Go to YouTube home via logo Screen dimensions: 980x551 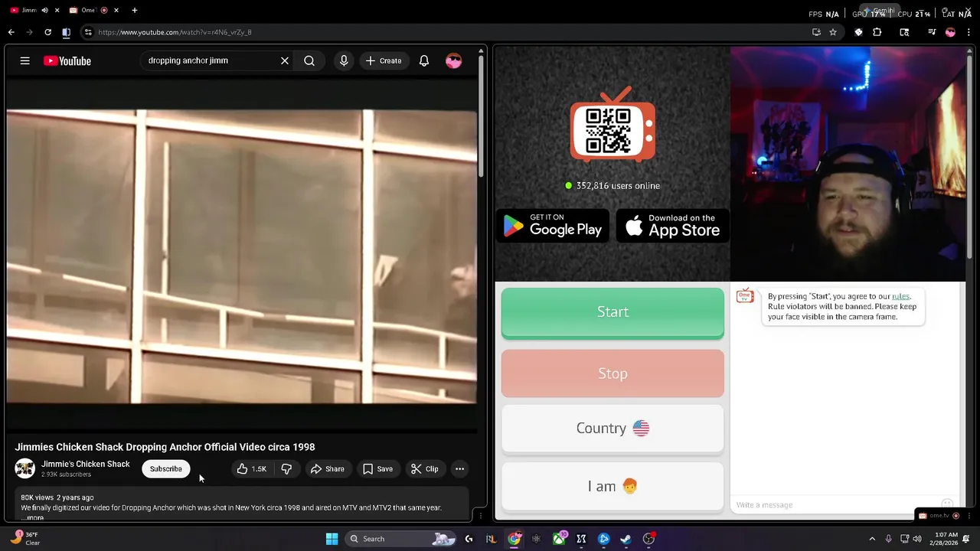[x=67, y=60]
